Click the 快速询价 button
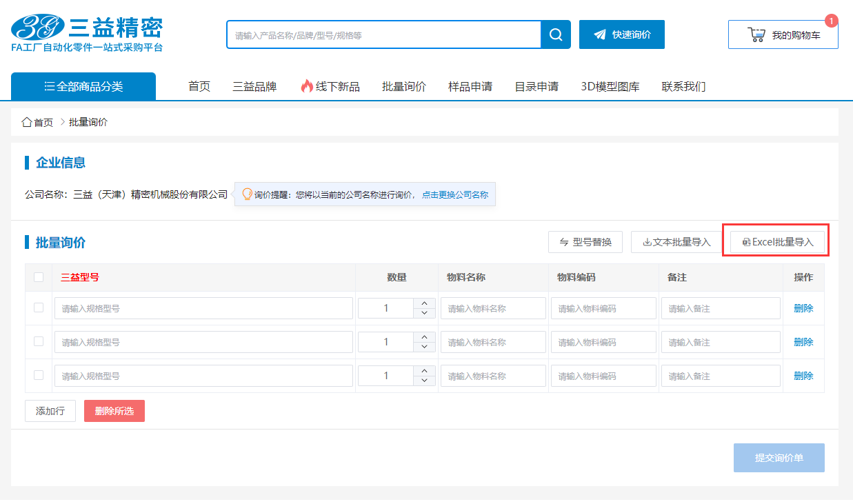 [x=622, y=34]
